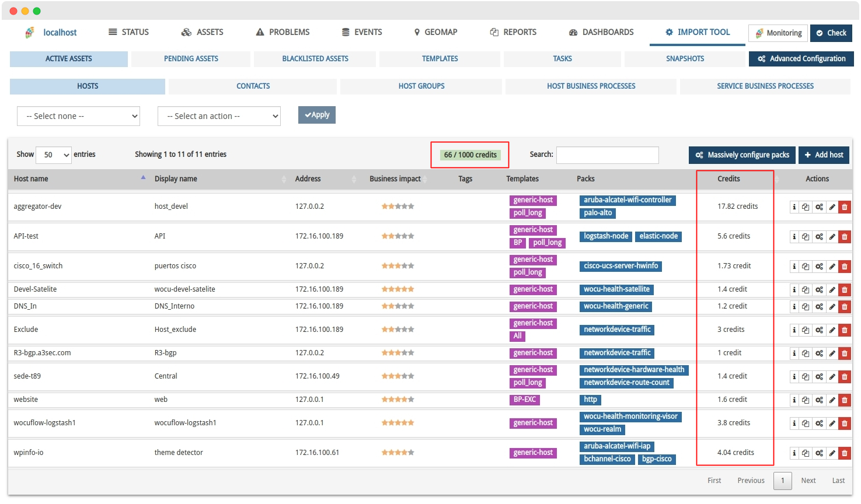The height and width of the screenshot is (504, 861).
Task: Delete the API-test host
Action: tap(845, 237)
